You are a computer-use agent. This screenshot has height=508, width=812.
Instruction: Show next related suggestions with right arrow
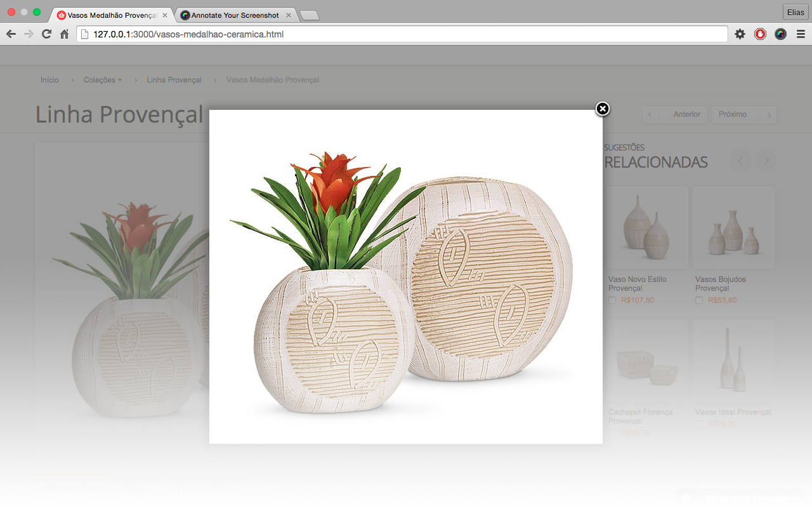click(766, 161)
